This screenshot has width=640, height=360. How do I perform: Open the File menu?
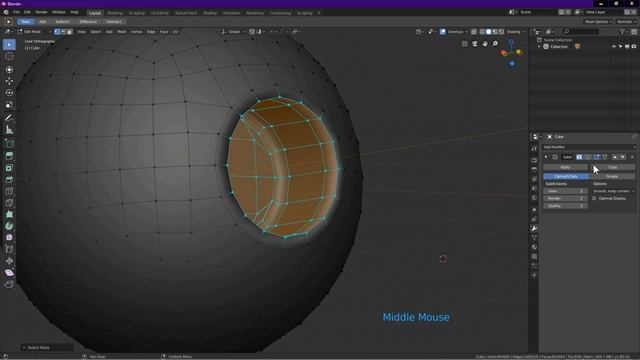16,12
